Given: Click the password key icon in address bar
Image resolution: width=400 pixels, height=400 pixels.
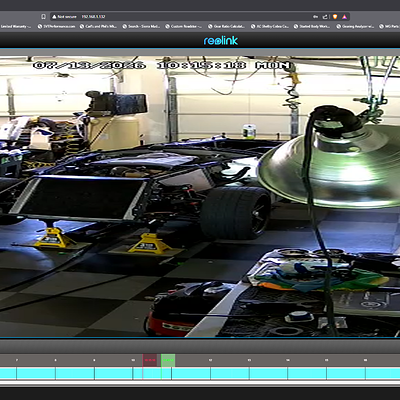Looking at the screenshot, I should tap(315, 17).
